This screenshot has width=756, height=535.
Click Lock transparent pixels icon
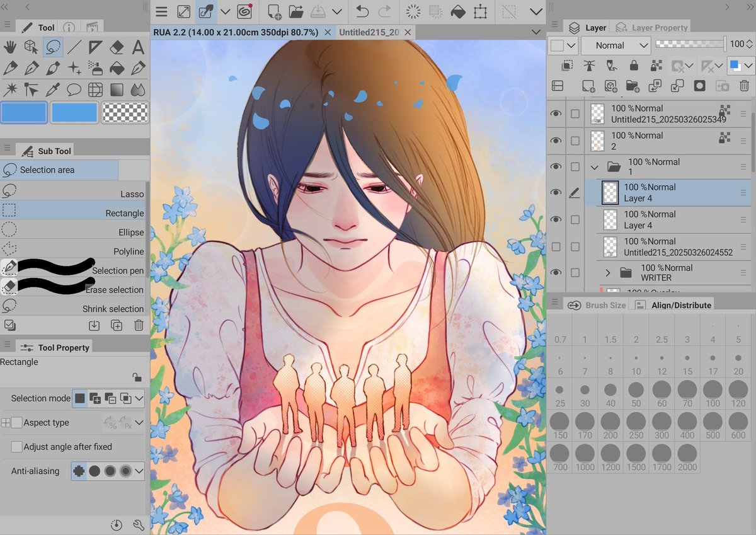pos(656,65)
